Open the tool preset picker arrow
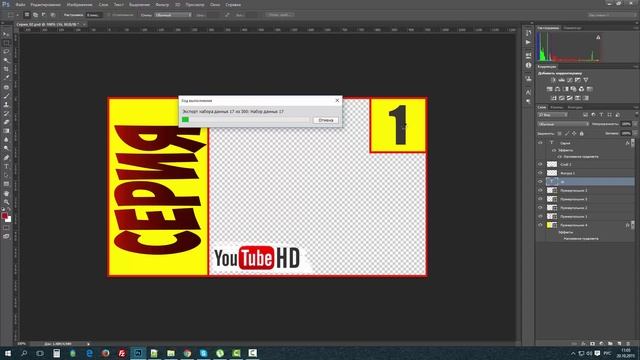The height and width of the screenshot is (360, 640). [18, 15]
